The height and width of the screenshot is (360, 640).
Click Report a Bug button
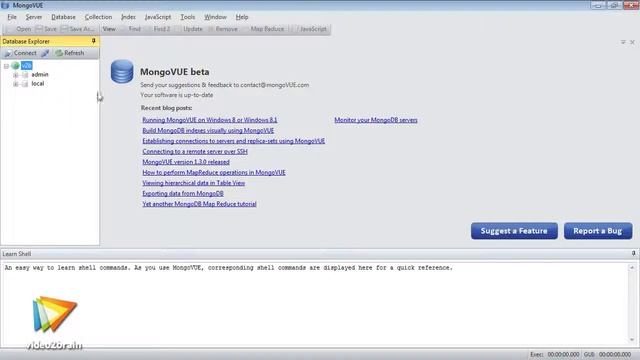pyautogui.click(x=598, y=231)
